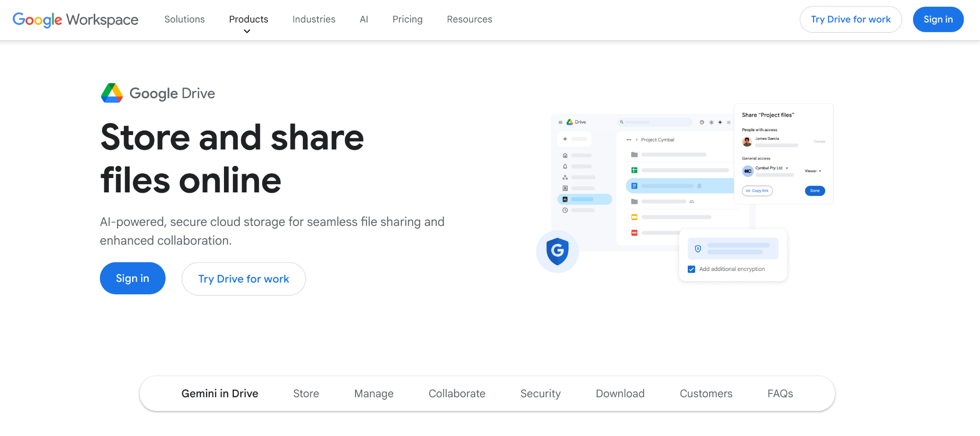The height and width of the screenshot is (436, 980).
Task: Click the red PDF file icon
Action: coord(634,233)
